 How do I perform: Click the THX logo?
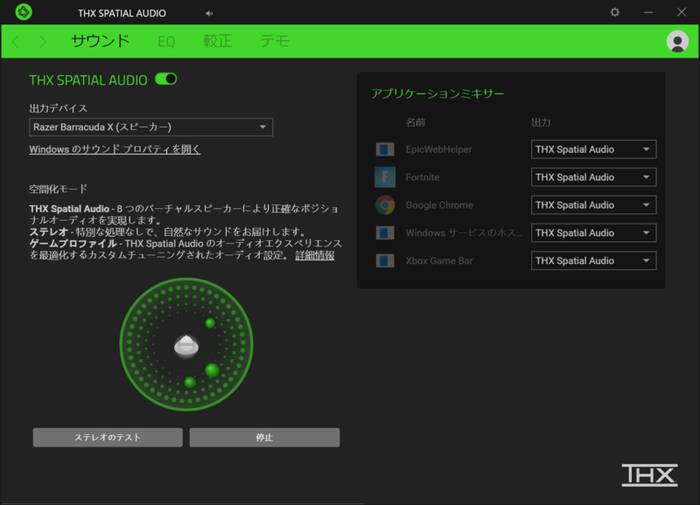pyautogui.click(x=650, y=475)
